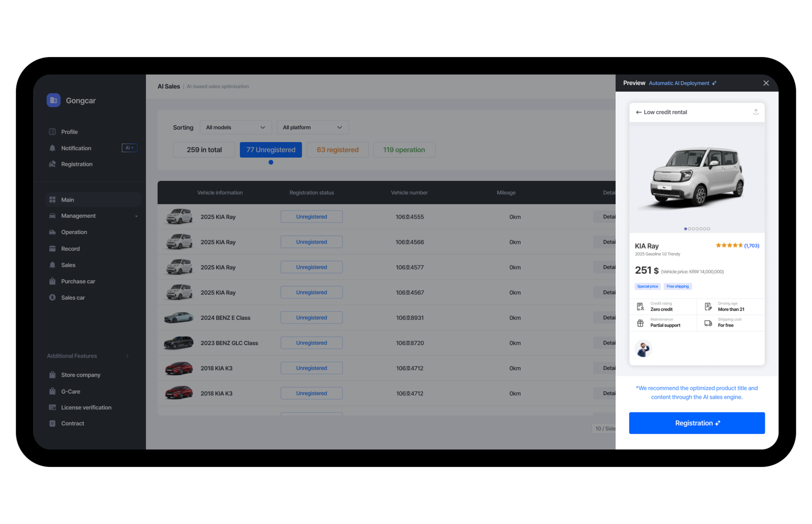Select the 119 operation filter
This screenshot has height=524, width=812.
tap(404, 150)
